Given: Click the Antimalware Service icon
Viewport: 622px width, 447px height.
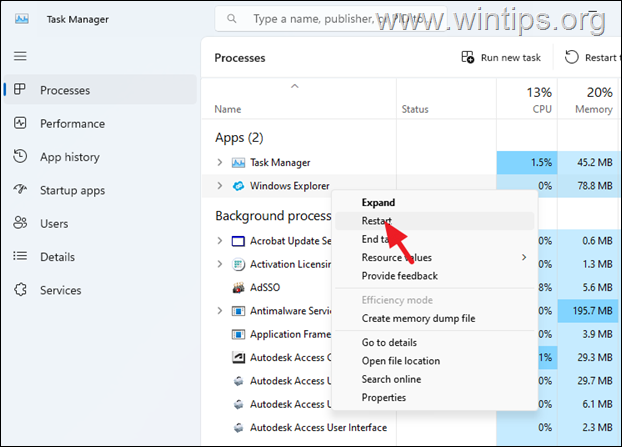Looking at the screenshot, I should [x=238, y=311].
